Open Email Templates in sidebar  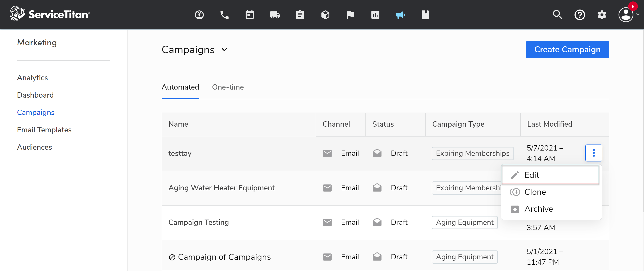pyautogui.click(x=44, y=130)
